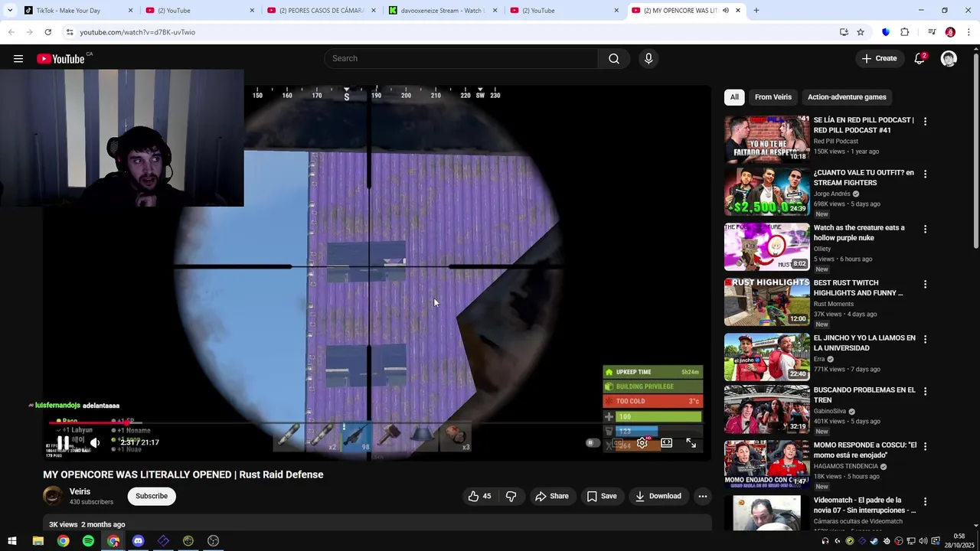
Task: Select the From Veiris filter chip
Action: pyautogui.click(x=773, y=97)
